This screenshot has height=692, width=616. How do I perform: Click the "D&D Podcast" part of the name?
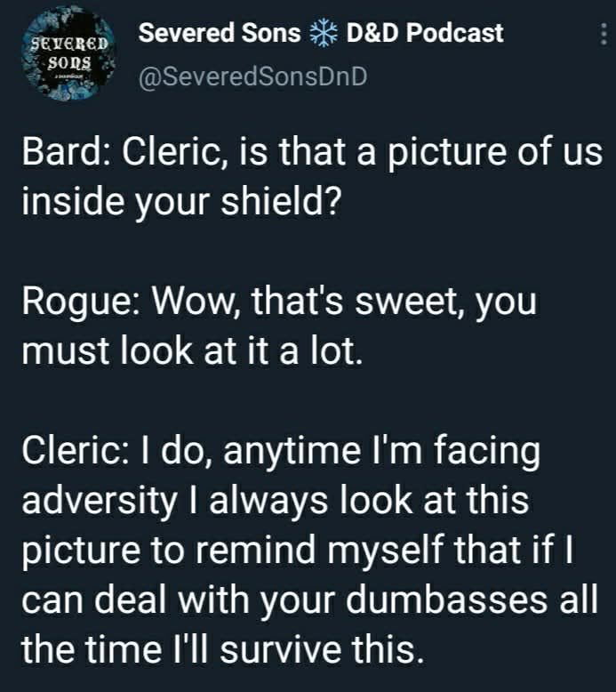(424, 34)
